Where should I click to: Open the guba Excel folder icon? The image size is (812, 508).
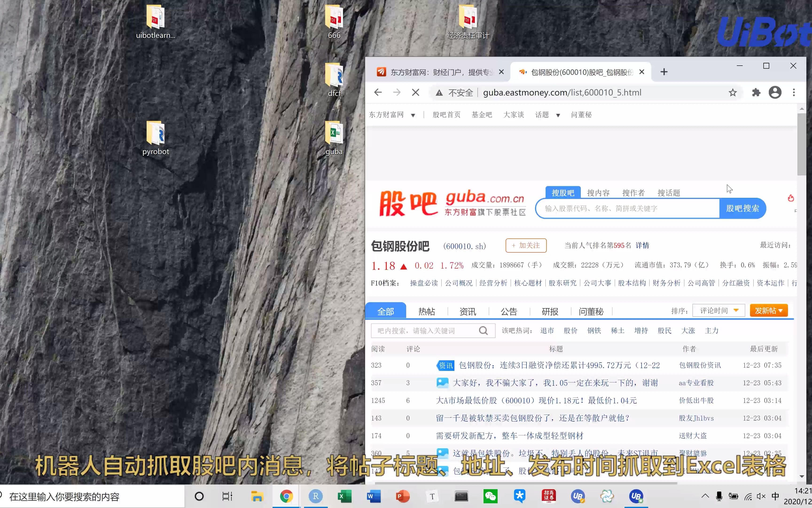pyautogui.click(x=334, y=138)
